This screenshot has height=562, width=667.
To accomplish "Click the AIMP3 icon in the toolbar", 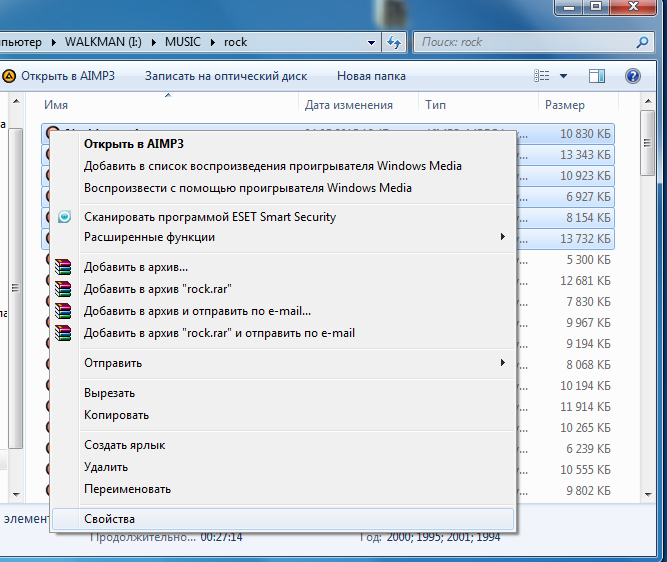I will (x=8, y=76).
